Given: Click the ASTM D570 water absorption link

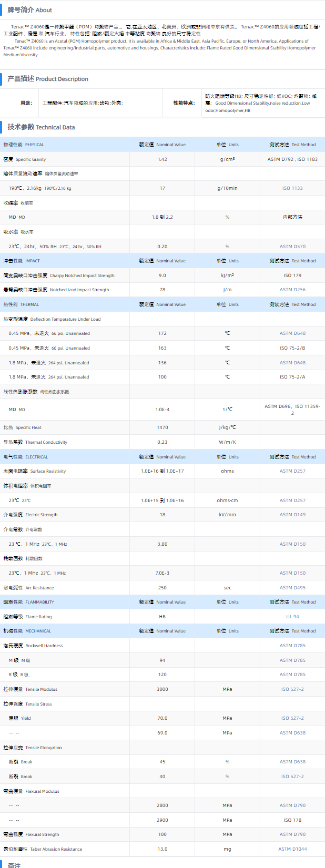Looking at the screenshot, I should pyautogui.click(x=292, y=247).
